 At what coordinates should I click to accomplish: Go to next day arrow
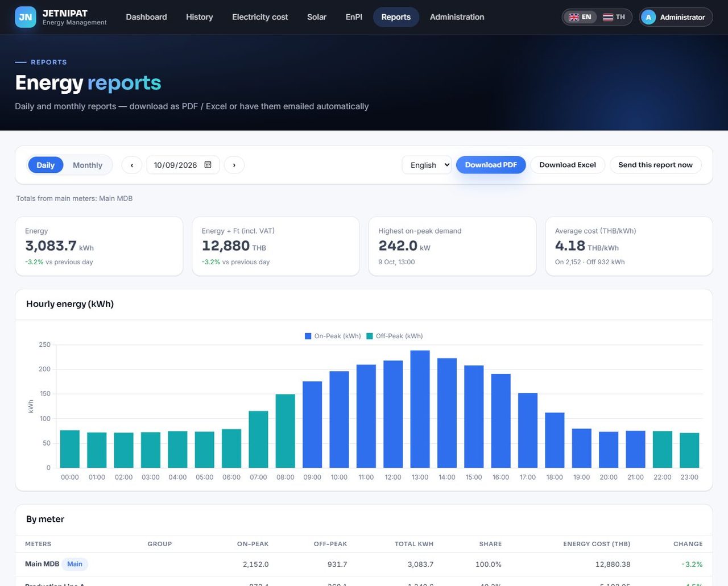pos(234,165)
